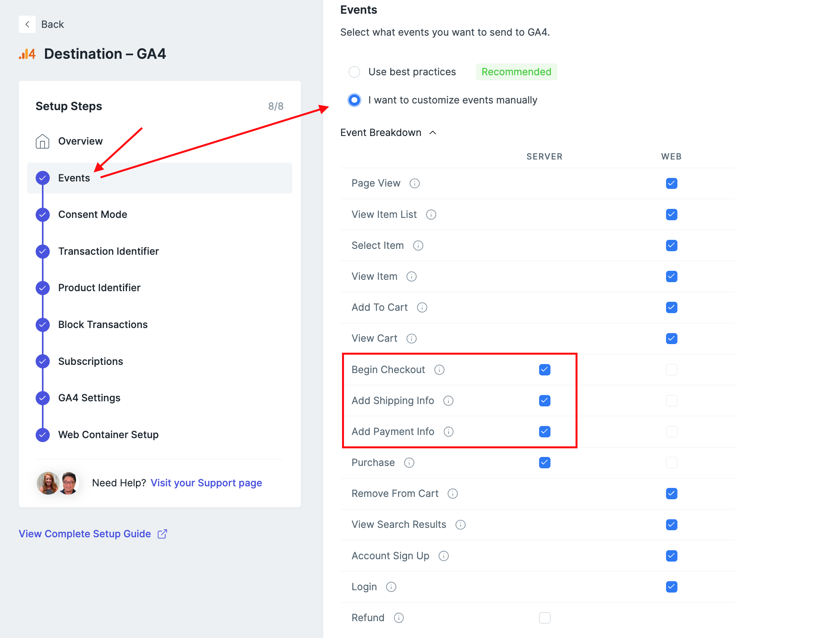The height and width of the screenshot is (638, 840).
Task: Select customize events manually radio button
Action: (355, 100)
